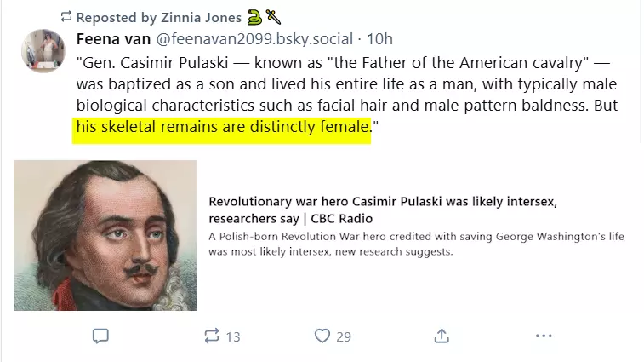Open Feena van's profile avatar
Screen dimensions: 644x362
pos(43,51)
